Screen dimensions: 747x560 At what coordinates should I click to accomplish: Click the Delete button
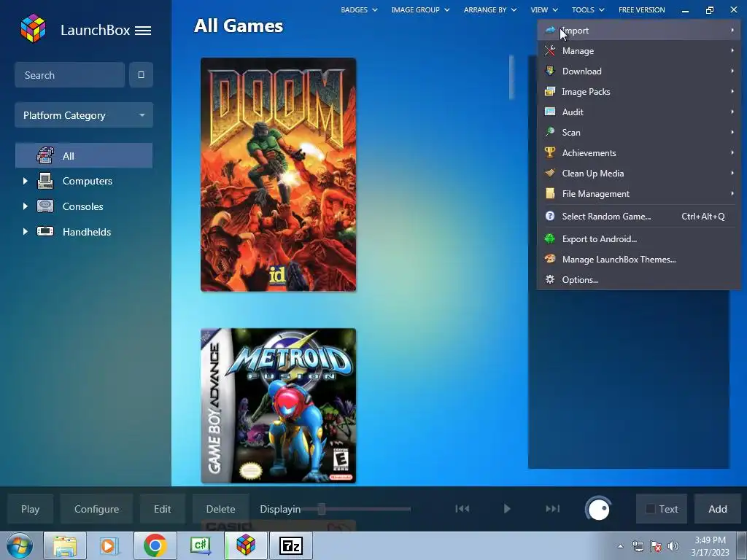point(220,509)
